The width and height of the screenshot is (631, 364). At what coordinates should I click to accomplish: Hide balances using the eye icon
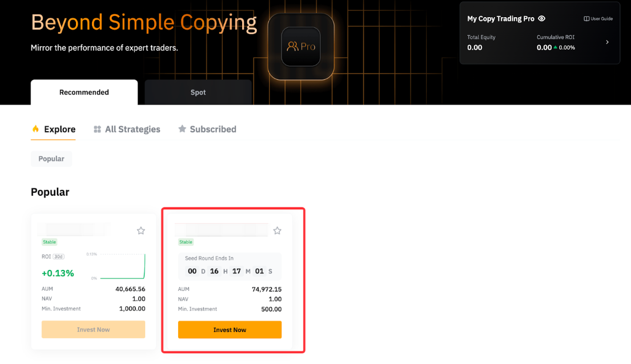click(x=541, y=19)
